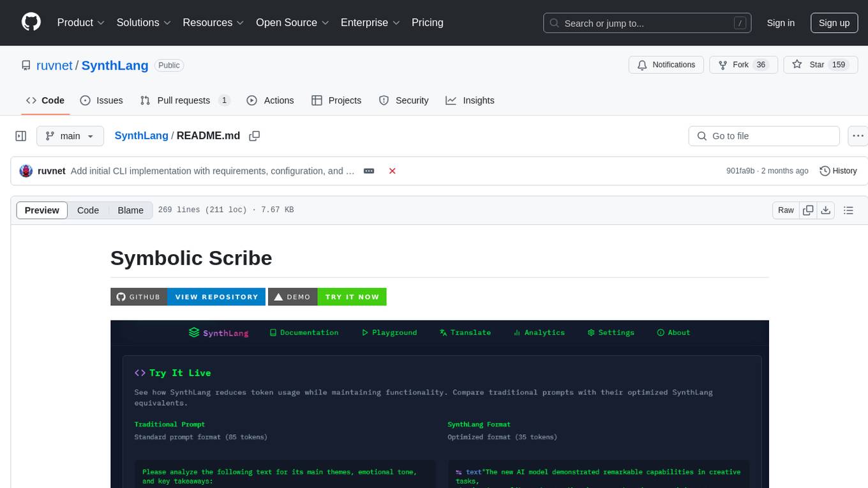Open the more file actions menu
868x488 pixels.
coord(858,136)
